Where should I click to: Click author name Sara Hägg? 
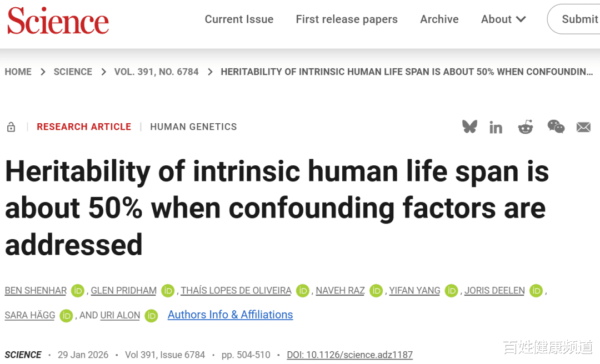pyautogui.click(x=30, y=315)
